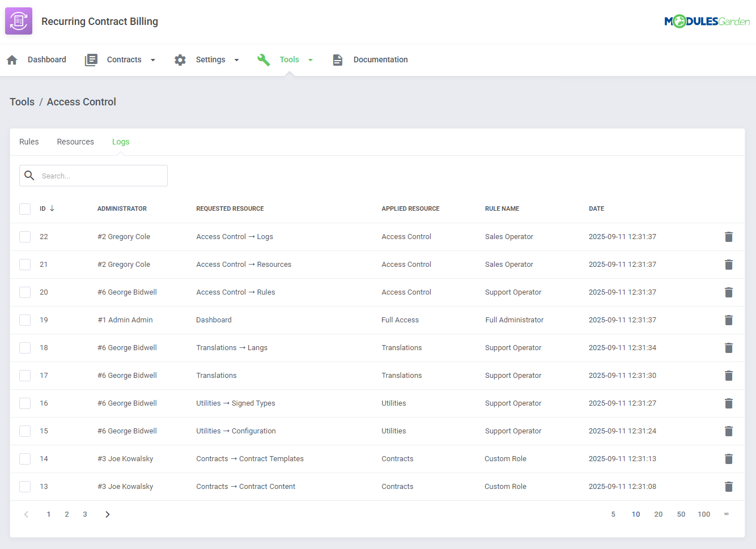
Task: Open the Tools menu
Action: click(x=289, y=59)
